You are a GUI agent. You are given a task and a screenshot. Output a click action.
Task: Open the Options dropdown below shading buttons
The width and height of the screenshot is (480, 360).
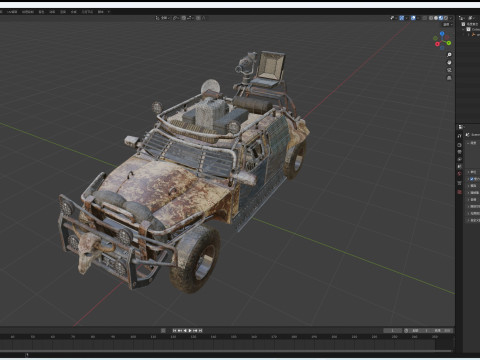(x=448, y=24)
